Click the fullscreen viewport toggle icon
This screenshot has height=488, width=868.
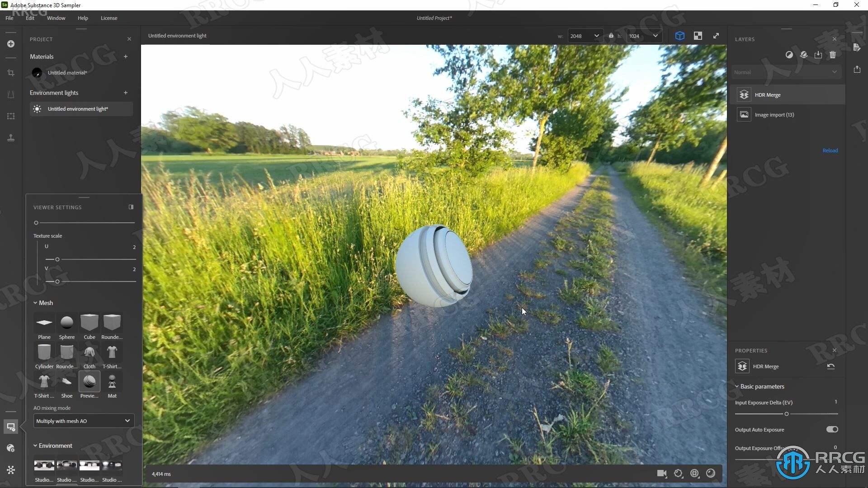click(716, 36)
